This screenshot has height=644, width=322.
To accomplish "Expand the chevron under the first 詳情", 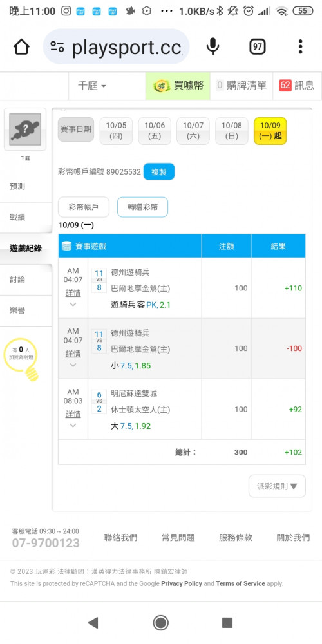I will click(x=73, y=305).
